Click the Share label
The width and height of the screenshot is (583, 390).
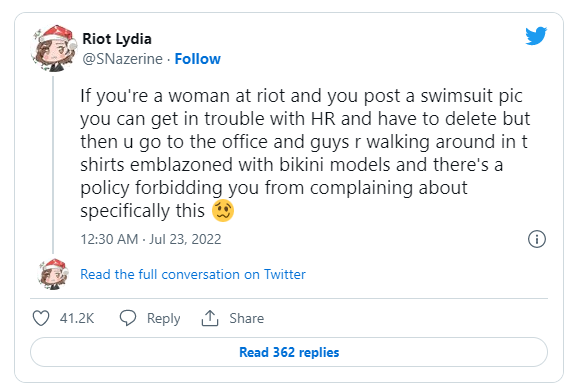tap(247, 318)
